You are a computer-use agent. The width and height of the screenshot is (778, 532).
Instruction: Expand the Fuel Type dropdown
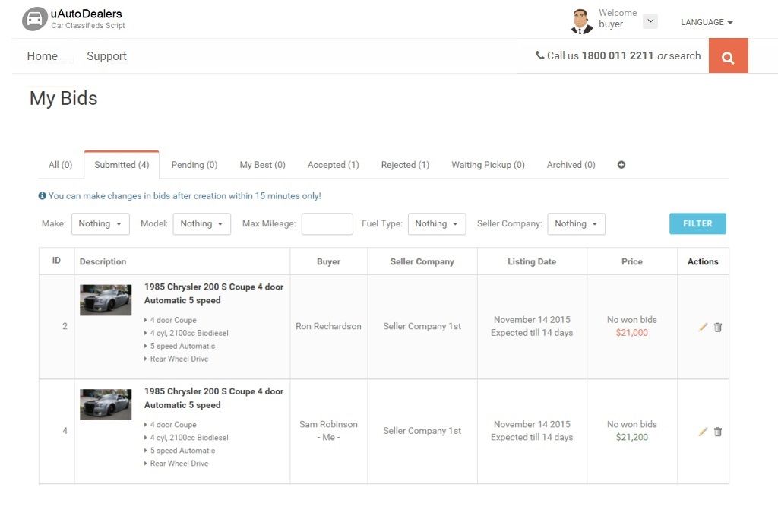pyautogui.click(x=436, y=224)
